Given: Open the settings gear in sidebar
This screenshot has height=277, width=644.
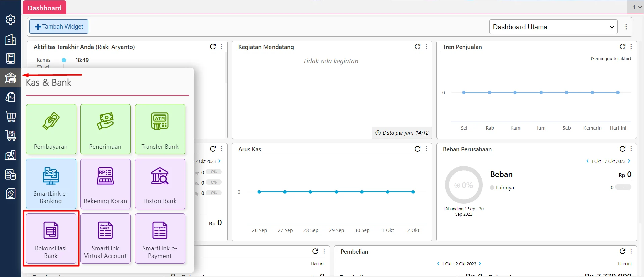Looking at the screenshot, I should point(10,20).
